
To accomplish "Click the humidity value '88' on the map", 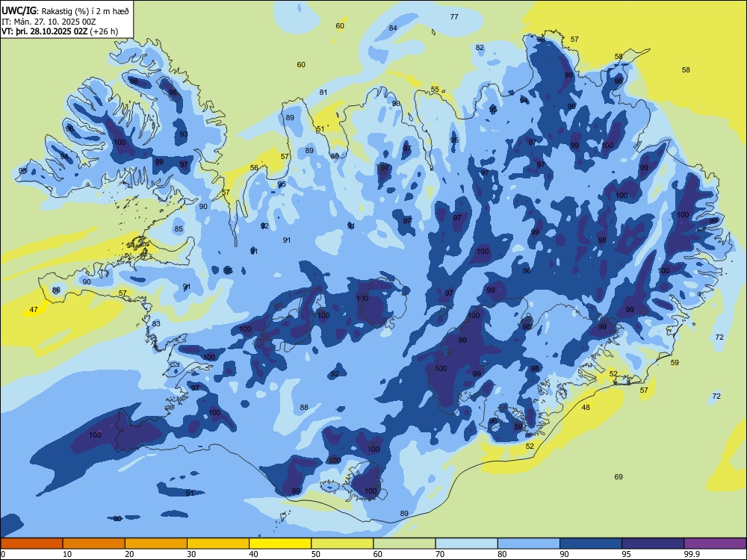I will click(x=304, y=407).
